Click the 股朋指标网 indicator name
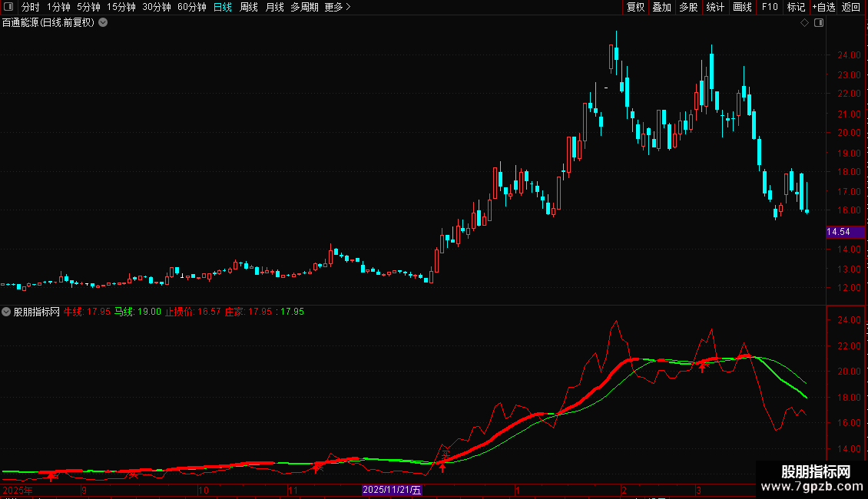 point(37,312)
